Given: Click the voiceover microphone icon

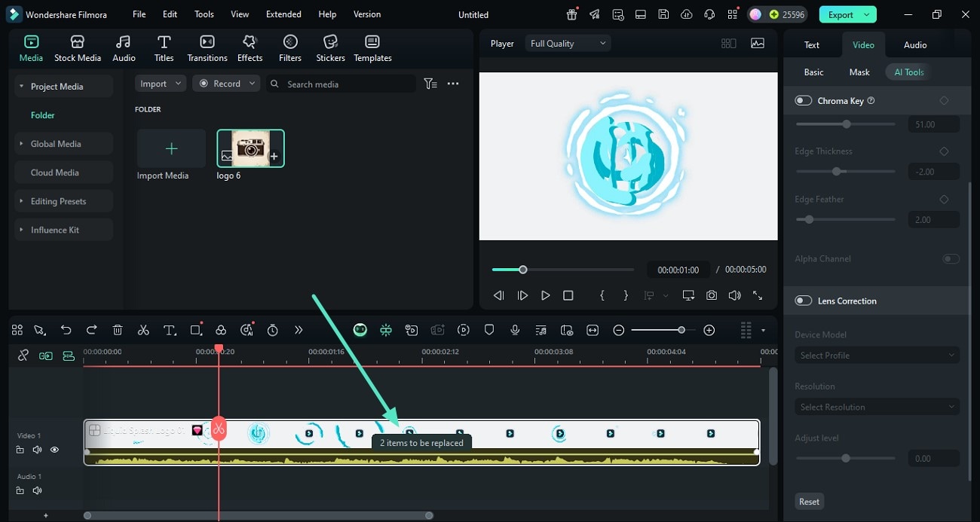Looking at the screenshot, I should tap(515, 330).
